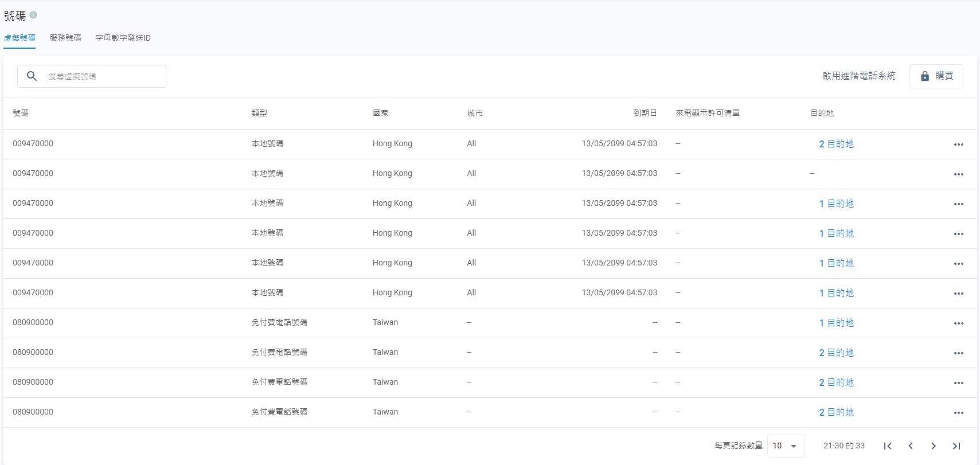Open the records per page dropdown
The image size is (980, 465).
(x=786, y=446)
